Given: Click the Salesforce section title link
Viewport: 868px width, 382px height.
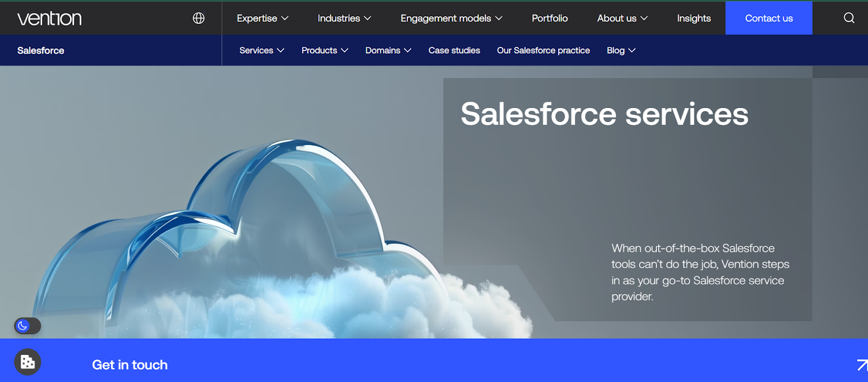Looking at the screenshot, I should tap(41, 50).
